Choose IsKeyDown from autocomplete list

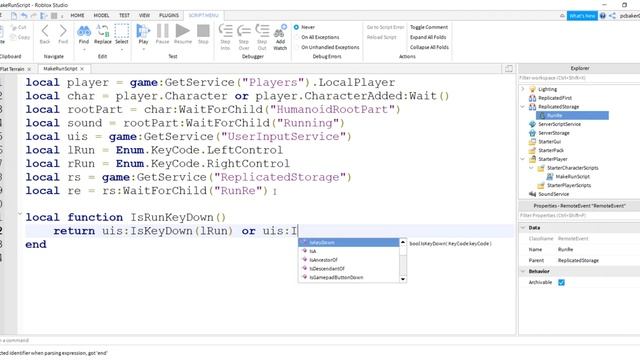[349, 242]
